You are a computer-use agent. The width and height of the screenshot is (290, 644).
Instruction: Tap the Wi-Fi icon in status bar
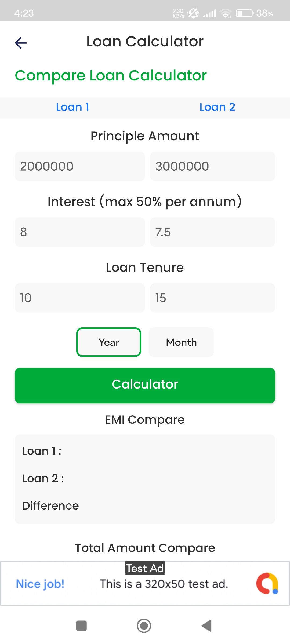pyautogui.click(x=226, y=13)
